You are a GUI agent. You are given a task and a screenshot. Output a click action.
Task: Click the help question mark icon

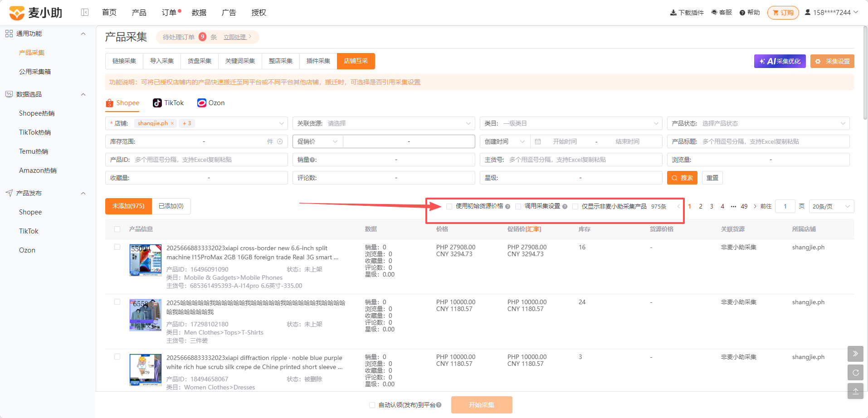point(742,13)
